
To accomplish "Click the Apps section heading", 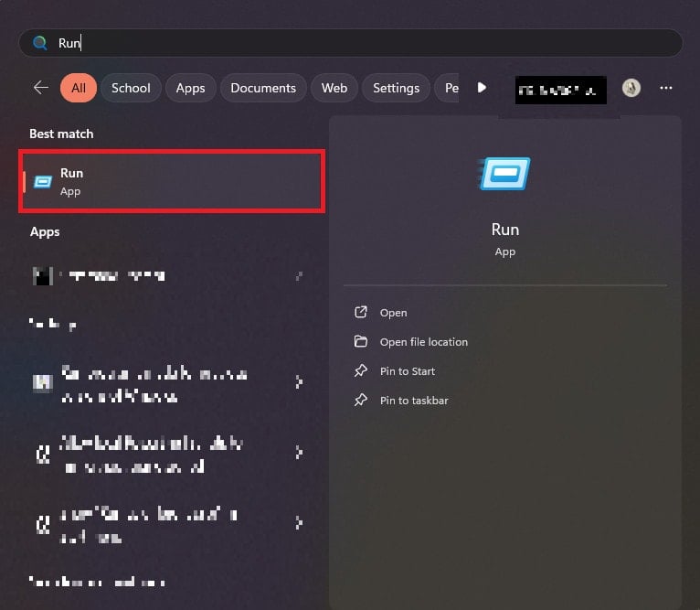I will (x=45, y=232).
